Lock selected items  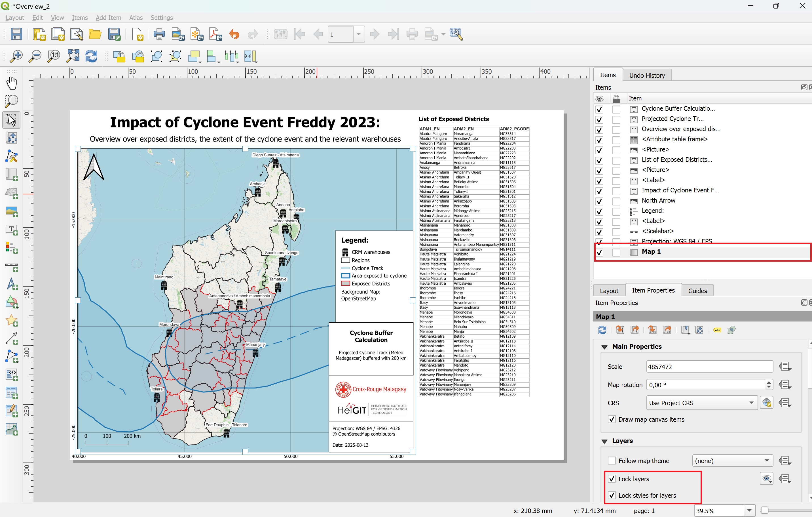119,56
